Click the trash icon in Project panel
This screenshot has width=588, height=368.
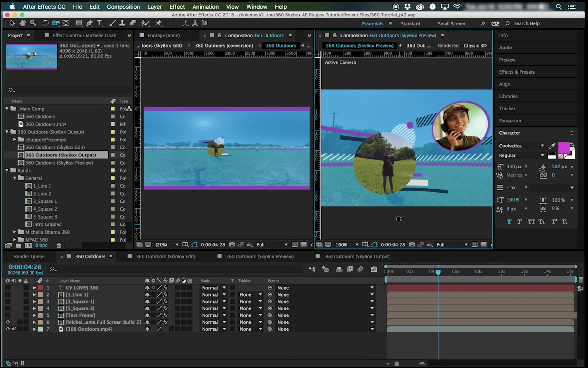[x=59, y=245]
